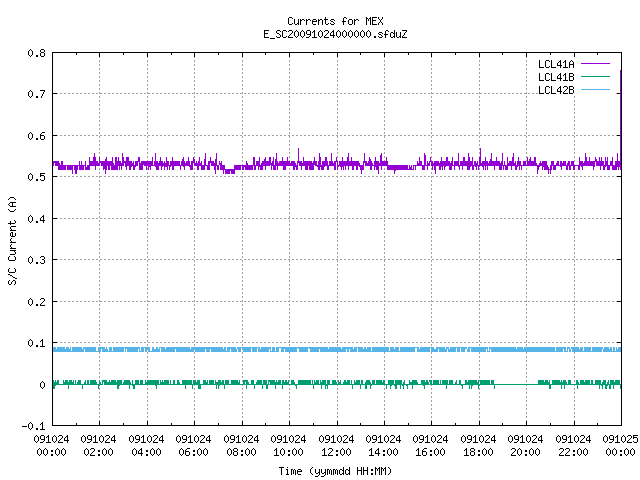This screenshot has height=480, width=640.
Task: Click the blue LCL42B legend line sample
Action: tap(595, 89)
